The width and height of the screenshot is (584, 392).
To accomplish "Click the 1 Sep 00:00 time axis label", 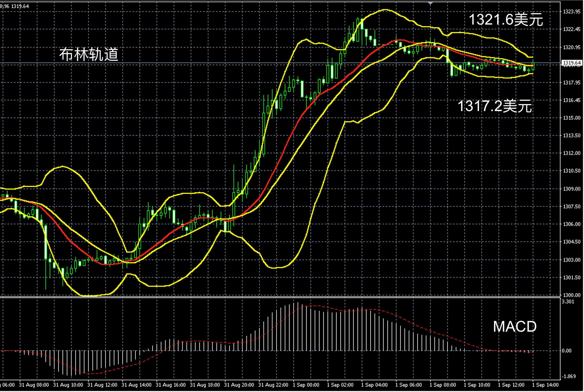I will pyautogui.click(x=306, y=385).
